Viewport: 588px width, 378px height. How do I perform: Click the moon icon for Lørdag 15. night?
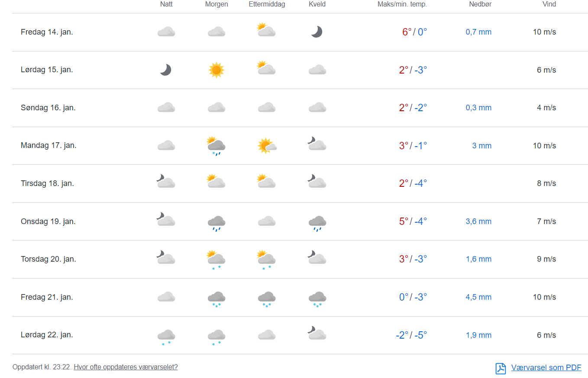point(166,70)
